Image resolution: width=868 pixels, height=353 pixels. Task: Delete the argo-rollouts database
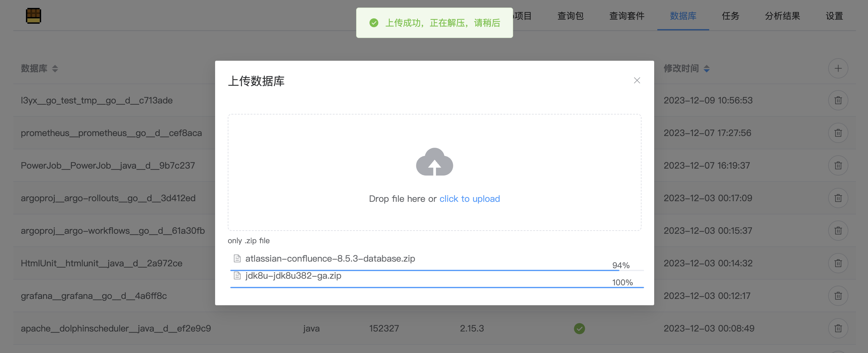point(838,198)
